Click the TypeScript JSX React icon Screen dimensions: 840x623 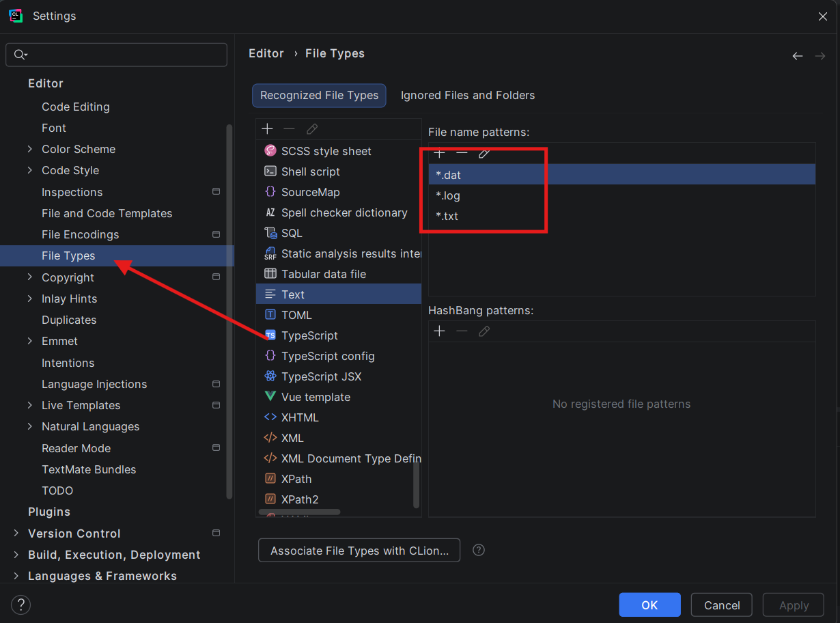pyautogui.click(x=270, y=376)
